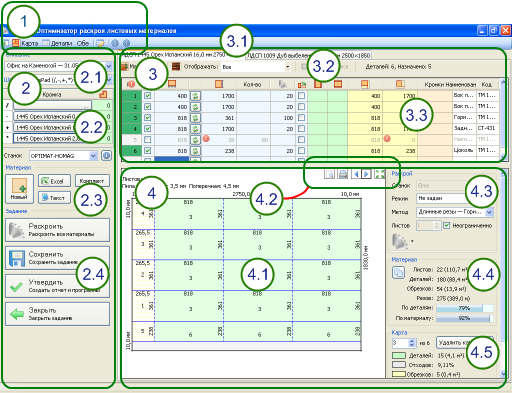Add a new material with Новый button
Image resolution: width=512 pixels, height=393 pixels.
pyautogui.click(x=19, y=189)
